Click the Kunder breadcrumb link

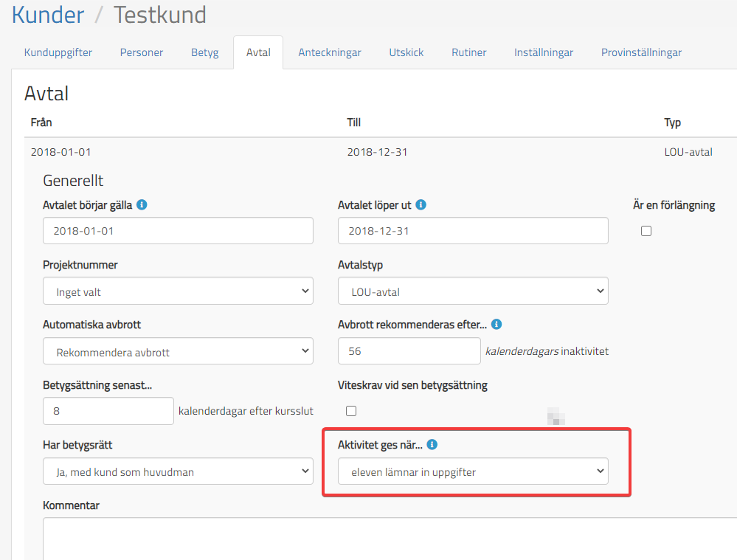pos(48,14)
